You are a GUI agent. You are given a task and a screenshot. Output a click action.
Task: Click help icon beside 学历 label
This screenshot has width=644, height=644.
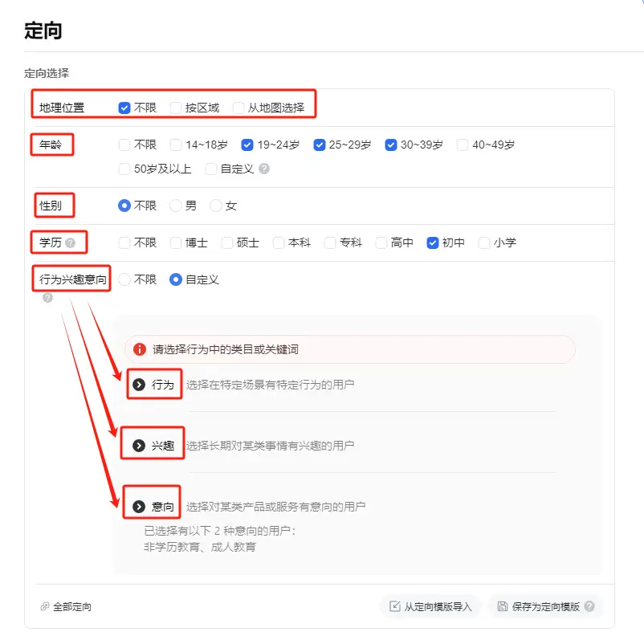70,243
